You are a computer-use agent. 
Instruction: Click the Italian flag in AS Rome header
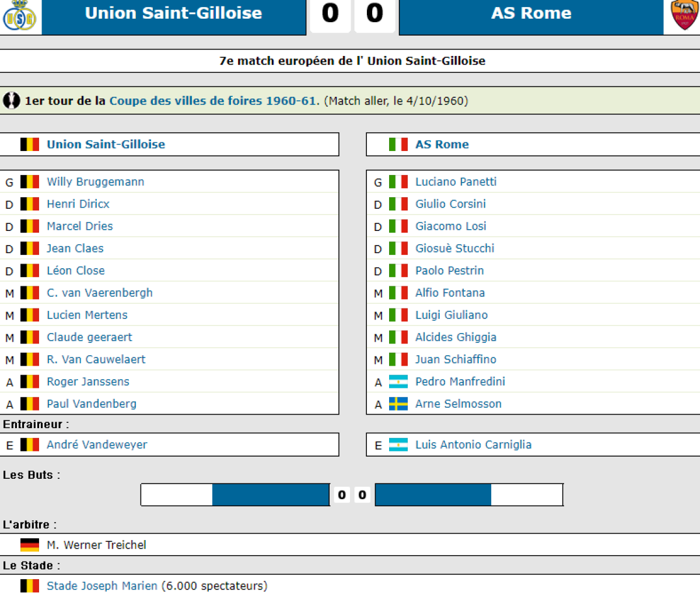tap(398, 145)
